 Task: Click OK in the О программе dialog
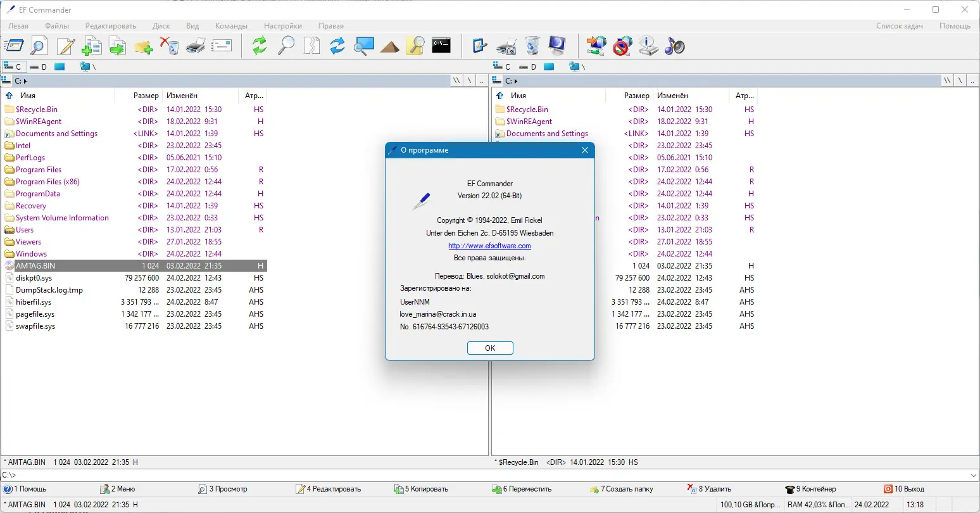point(490,348)
